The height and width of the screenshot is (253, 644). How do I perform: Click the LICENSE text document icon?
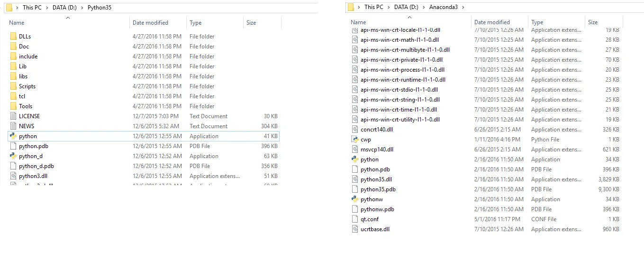tap(13, 116)
